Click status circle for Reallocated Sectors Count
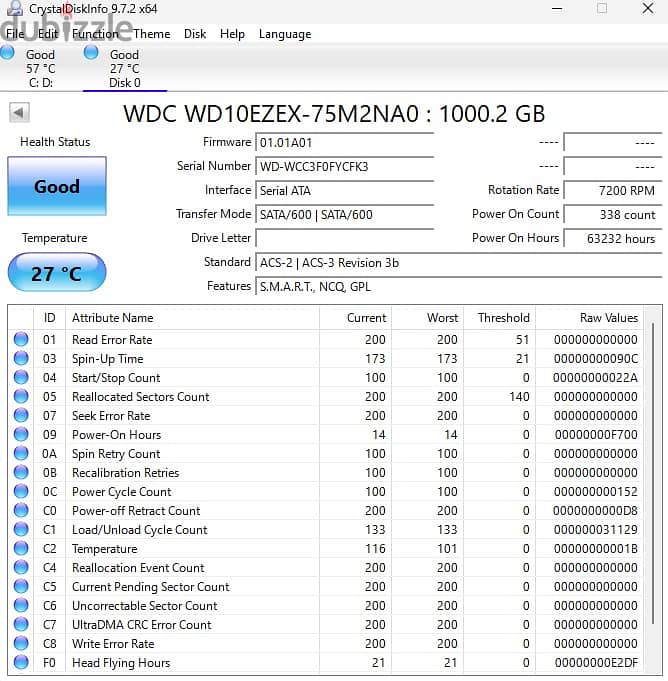 click(21, 396)
